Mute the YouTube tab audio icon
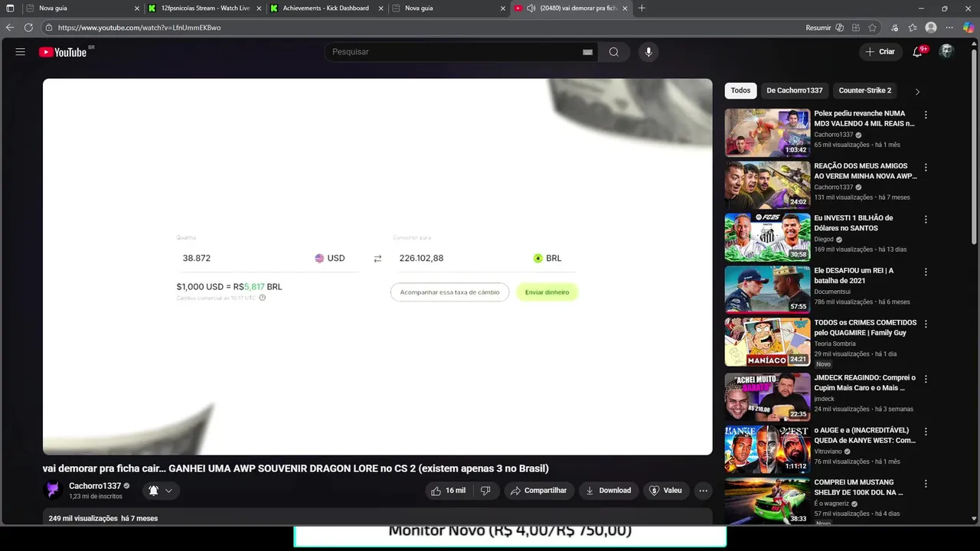 pos(531,8)
